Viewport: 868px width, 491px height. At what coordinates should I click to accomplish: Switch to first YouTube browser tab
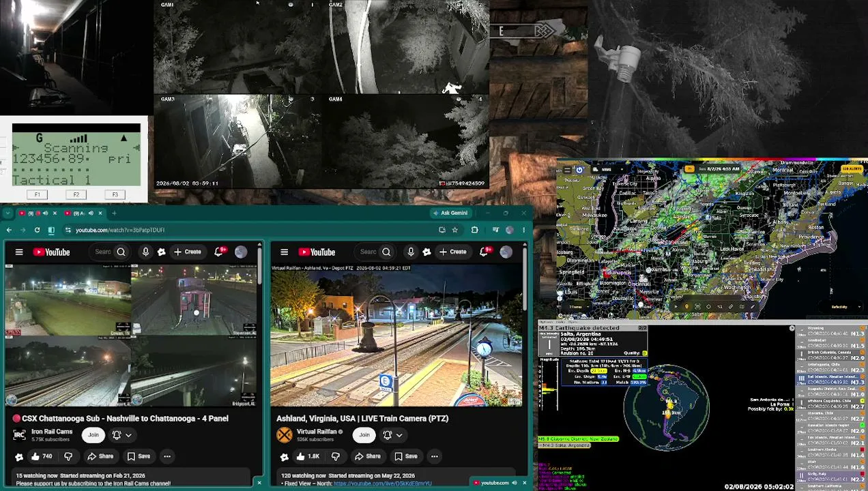(38, 213)
